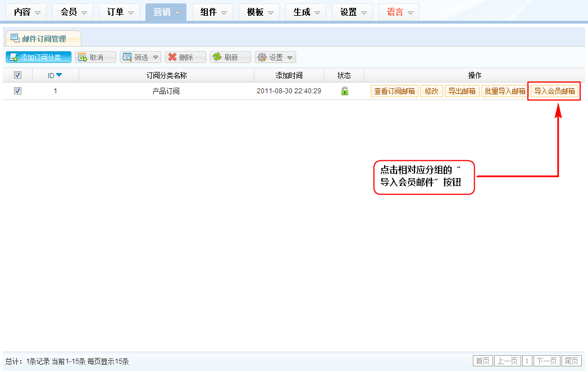This screenshot has width=588, height=372.
Task: Toggle the select-all header checkbox
Action: [x=17, y=75]
